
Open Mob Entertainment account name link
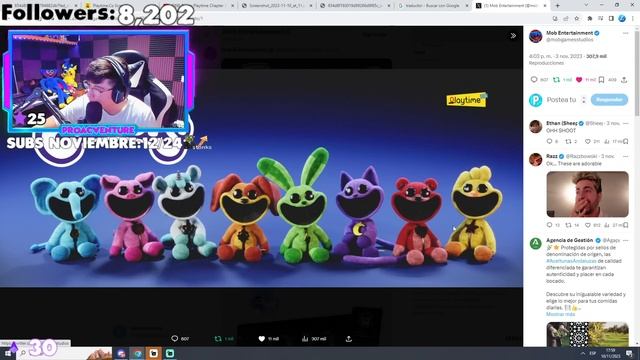(x=569, y=33)
